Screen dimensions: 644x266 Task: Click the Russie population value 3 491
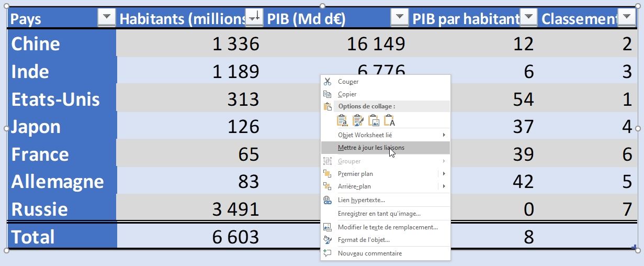click(236, 210)
